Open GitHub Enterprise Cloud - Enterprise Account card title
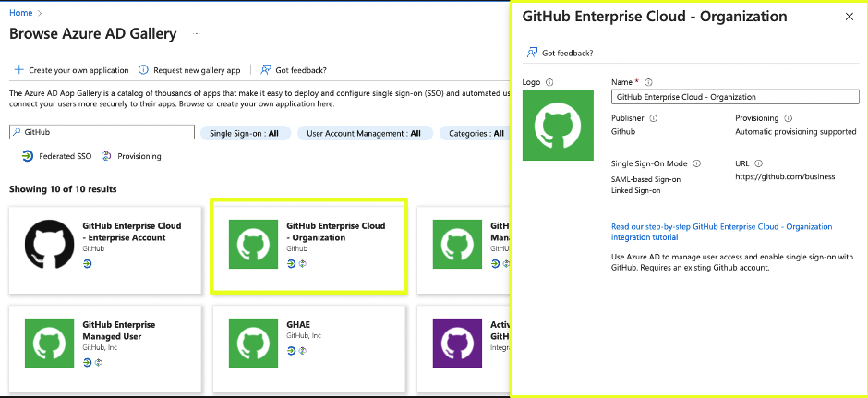868x398 pixels. click(x=132, y=232)
